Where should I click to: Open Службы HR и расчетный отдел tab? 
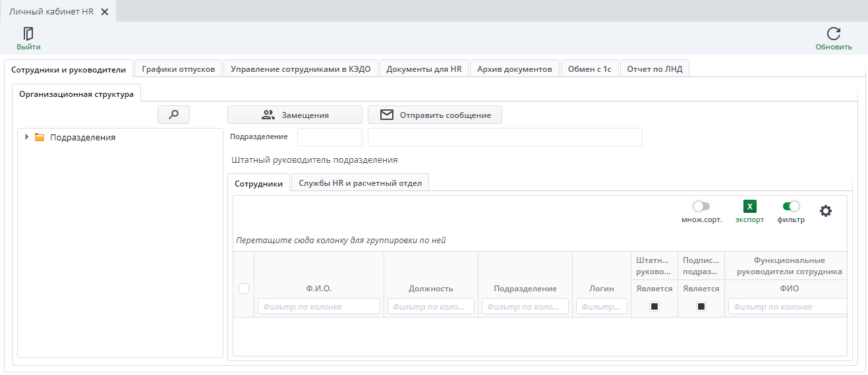360,183
